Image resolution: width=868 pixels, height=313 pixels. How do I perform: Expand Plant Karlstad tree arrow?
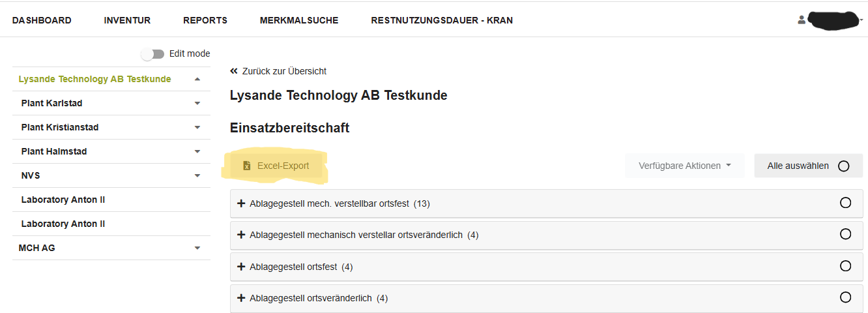(197, 103)
